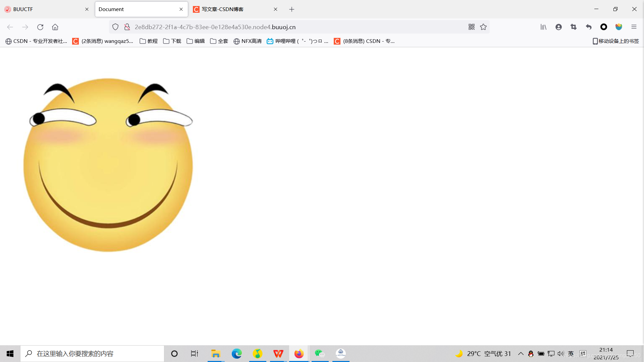
Task: Open the Firefox account icon
Action: 558,27
